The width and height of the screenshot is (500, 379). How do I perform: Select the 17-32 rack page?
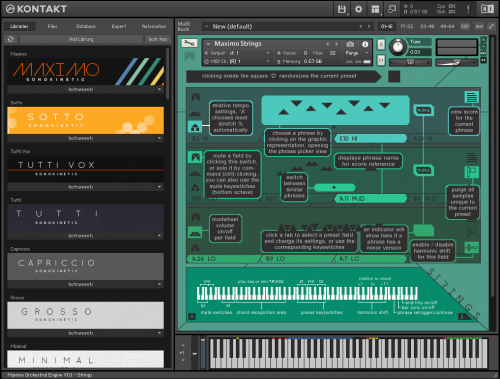click(x=407, y=26)
